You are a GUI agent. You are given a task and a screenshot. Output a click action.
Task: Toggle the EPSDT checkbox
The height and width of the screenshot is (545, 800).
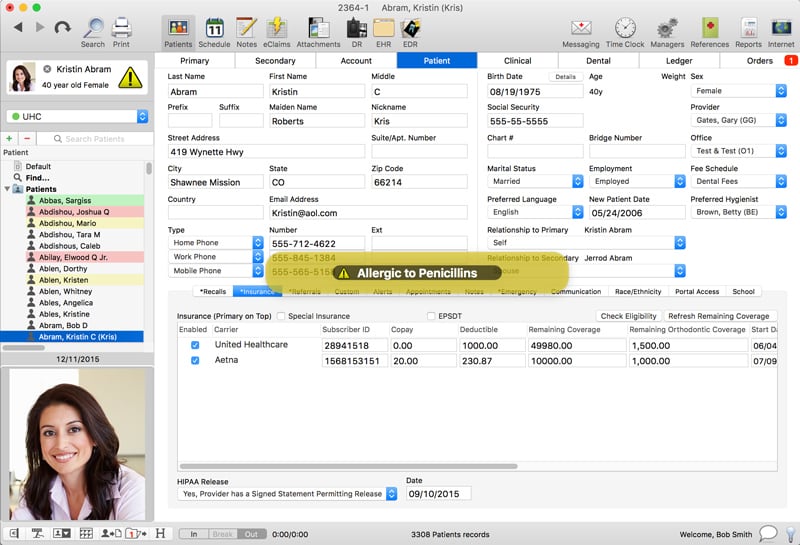[x=431, y=316]
